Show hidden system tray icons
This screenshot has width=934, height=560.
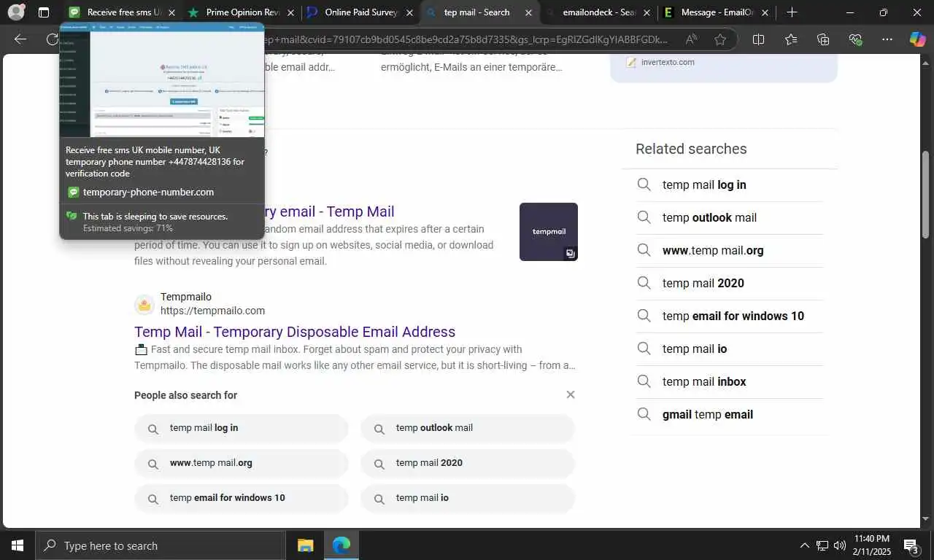pyautogui.click(x=805, y=545)
